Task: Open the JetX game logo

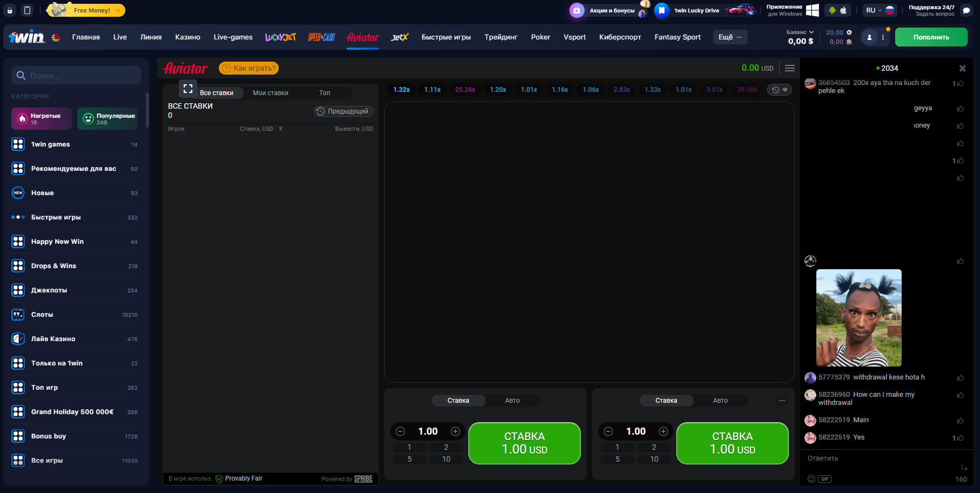Action: (400, 37)
